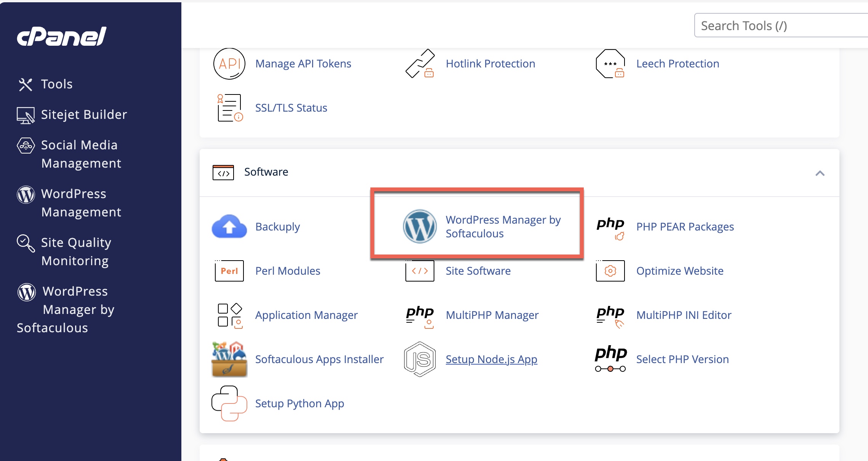Click the Backuply cloud upload icon

coord(229,226)
